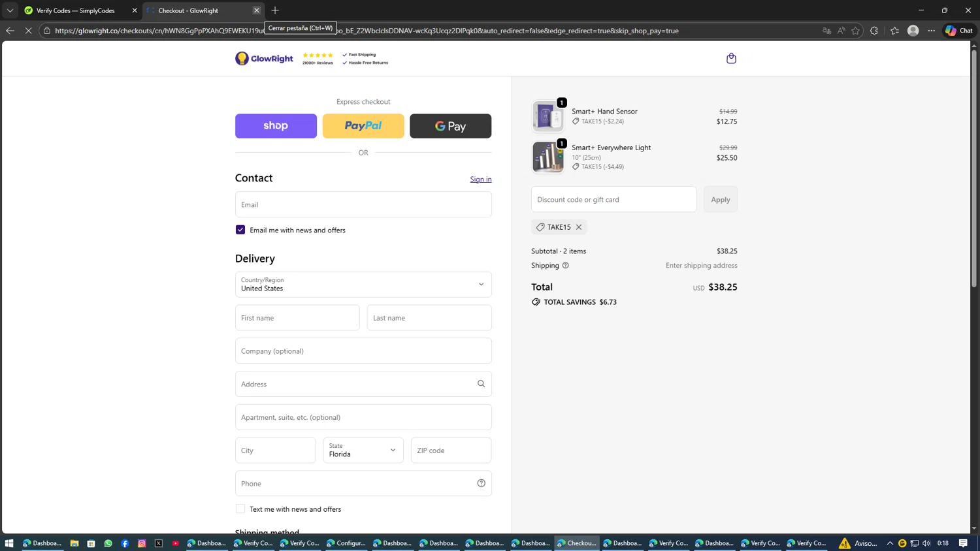Click the phone field help icon
Screen dimensions: 980x551
click(481, 483)
